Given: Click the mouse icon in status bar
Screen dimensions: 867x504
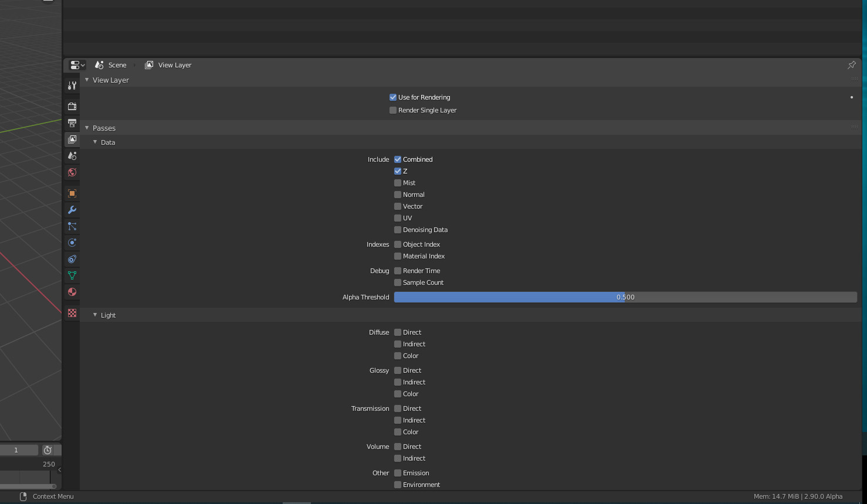Looking at the screenshot, I should click(23, 496).
